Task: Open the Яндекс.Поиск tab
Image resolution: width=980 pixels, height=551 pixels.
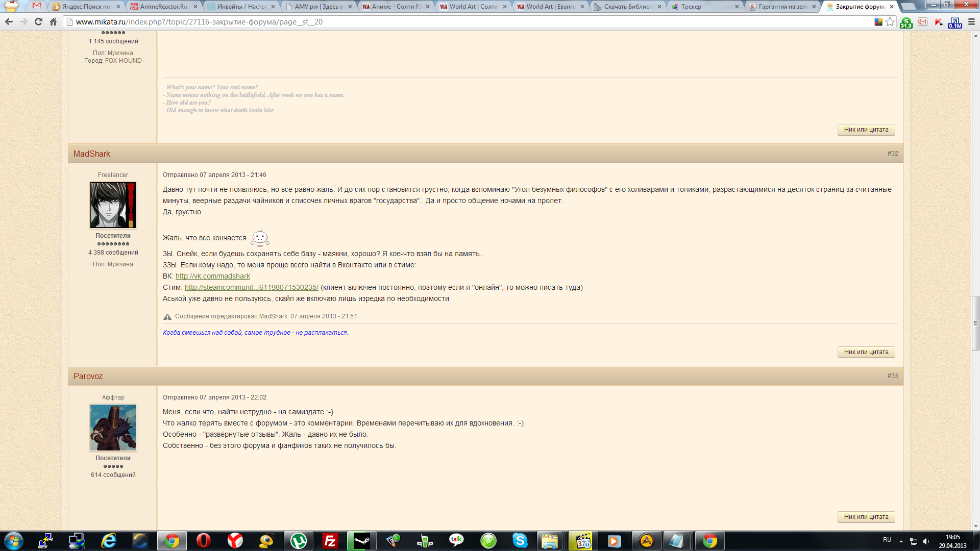Action: click(x=86, y=7)
